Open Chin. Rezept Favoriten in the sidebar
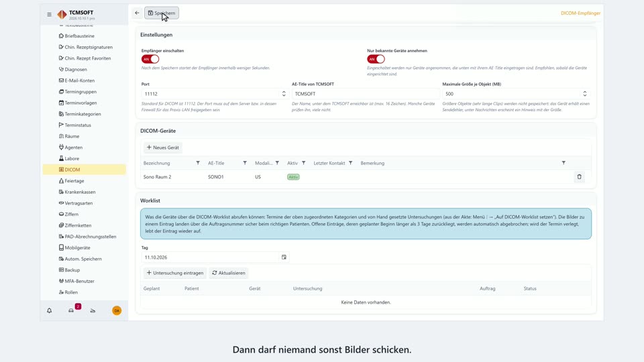The image size is (644, 362). click(x=87, y=58)
